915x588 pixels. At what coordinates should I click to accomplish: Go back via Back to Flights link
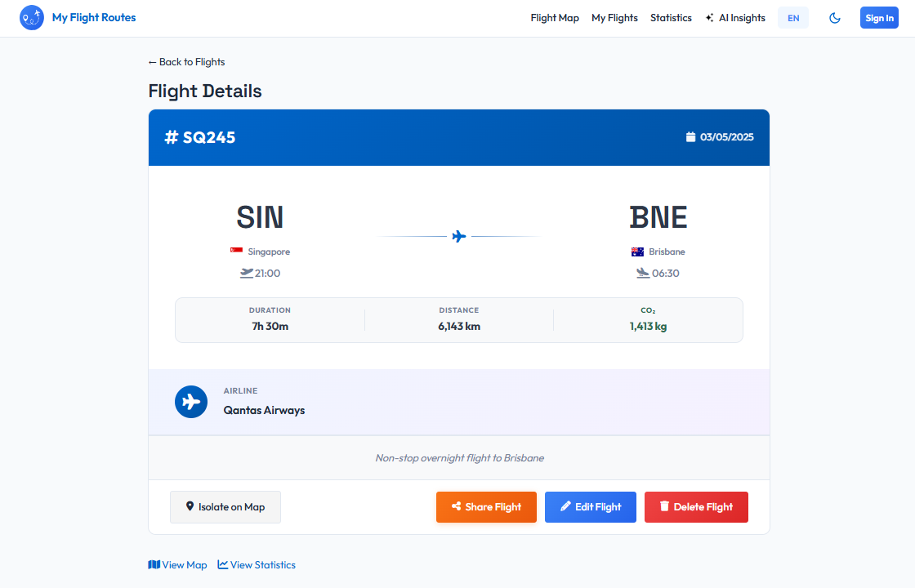click(187, 62)
